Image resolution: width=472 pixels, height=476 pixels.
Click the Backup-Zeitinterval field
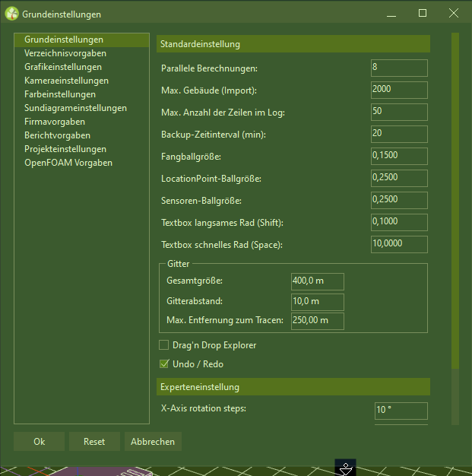399,134
